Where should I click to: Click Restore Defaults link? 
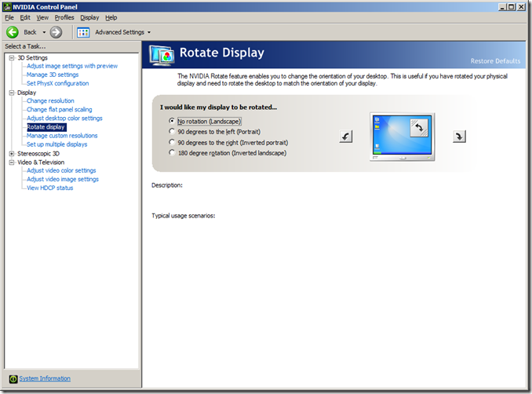(x=495, y=61)
